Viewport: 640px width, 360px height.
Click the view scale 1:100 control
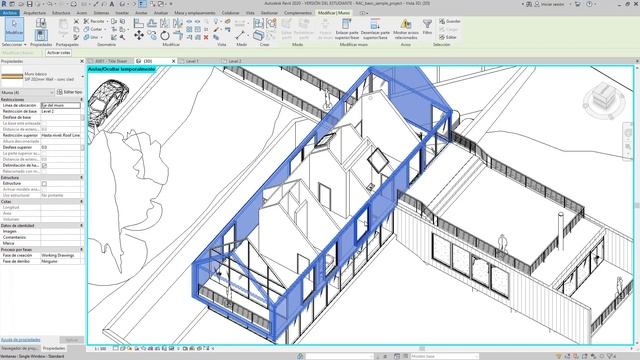[x=100, y=349]
